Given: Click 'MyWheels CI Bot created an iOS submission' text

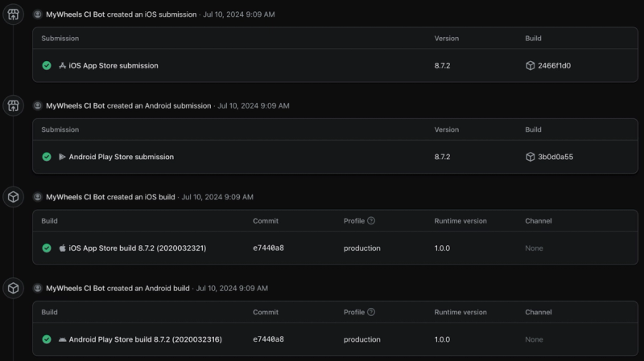Looking at the screenshot, I should (122, 14).
